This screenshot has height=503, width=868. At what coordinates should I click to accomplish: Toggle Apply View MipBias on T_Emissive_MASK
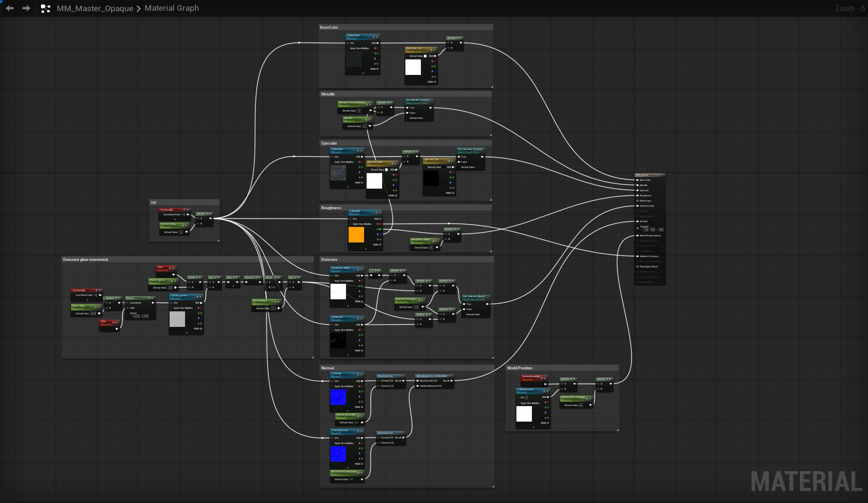333,281
